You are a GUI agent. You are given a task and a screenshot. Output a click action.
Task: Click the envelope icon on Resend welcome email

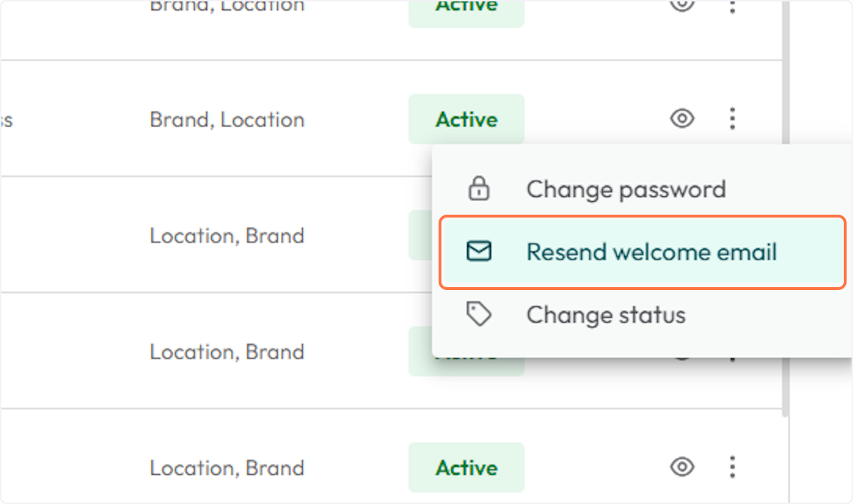pyautogui.click(x=479, y=252)
